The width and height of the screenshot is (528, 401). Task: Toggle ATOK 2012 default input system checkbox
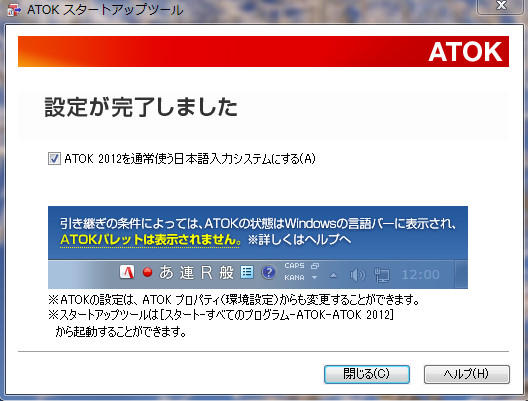[x=54, y=159]
